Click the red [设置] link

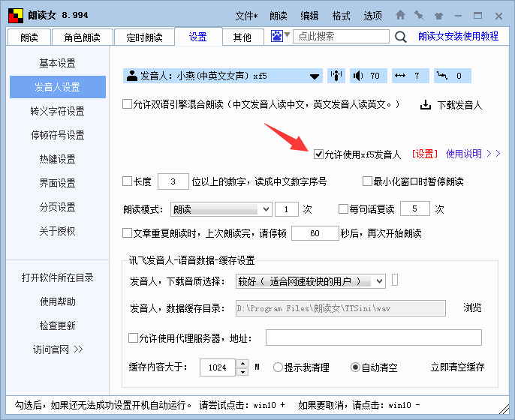(x=425, y=154)
